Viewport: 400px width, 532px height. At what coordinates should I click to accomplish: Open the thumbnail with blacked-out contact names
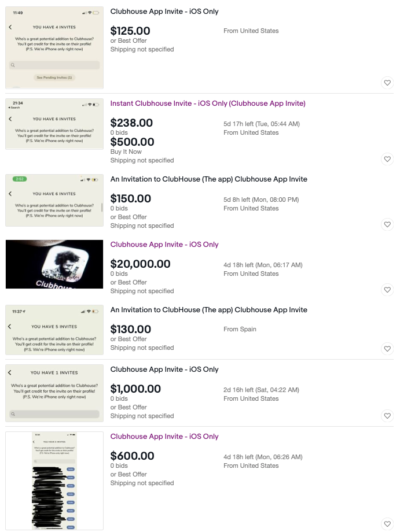pos(54,481)
